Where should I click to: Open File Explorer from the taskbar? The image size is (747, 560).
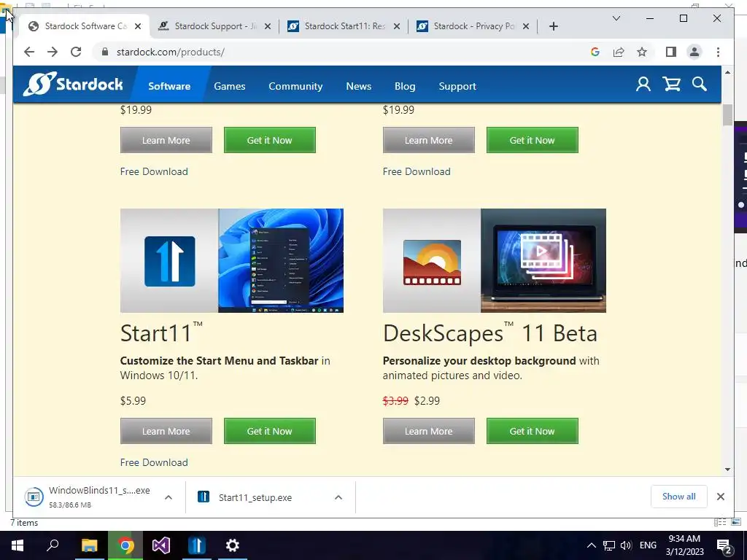[89, 545]
